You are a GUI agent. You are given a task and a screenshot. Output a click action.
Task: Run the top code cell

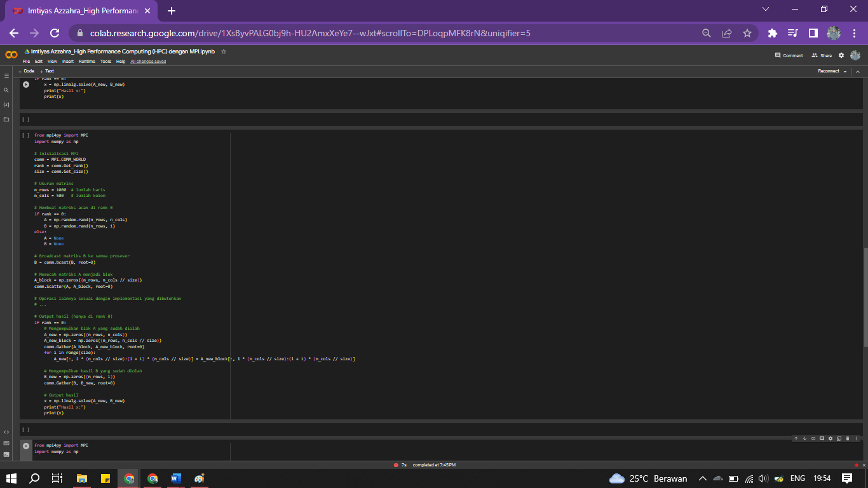click(26, 85)
